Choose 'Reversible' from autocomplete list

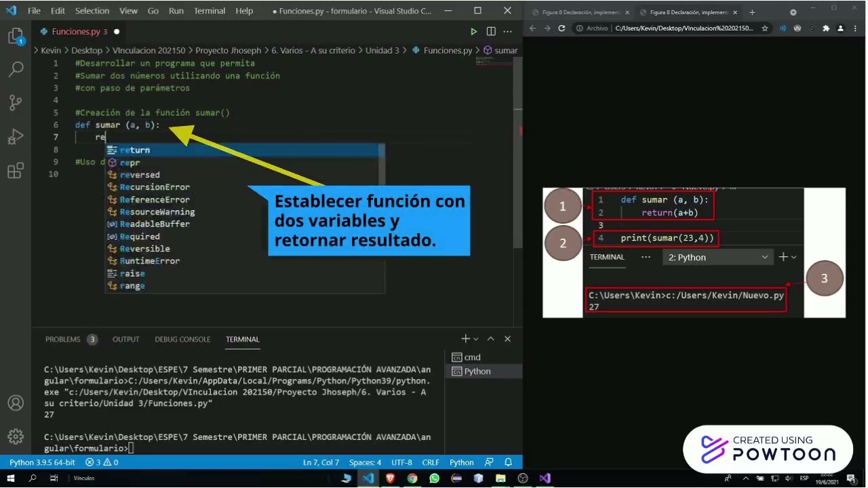245,249
